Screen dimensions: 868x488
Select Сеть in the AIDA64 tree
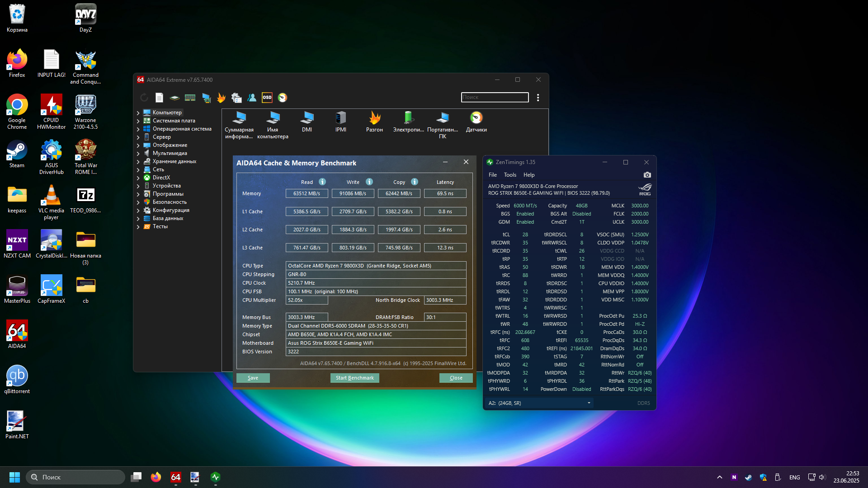click(158, 169)
